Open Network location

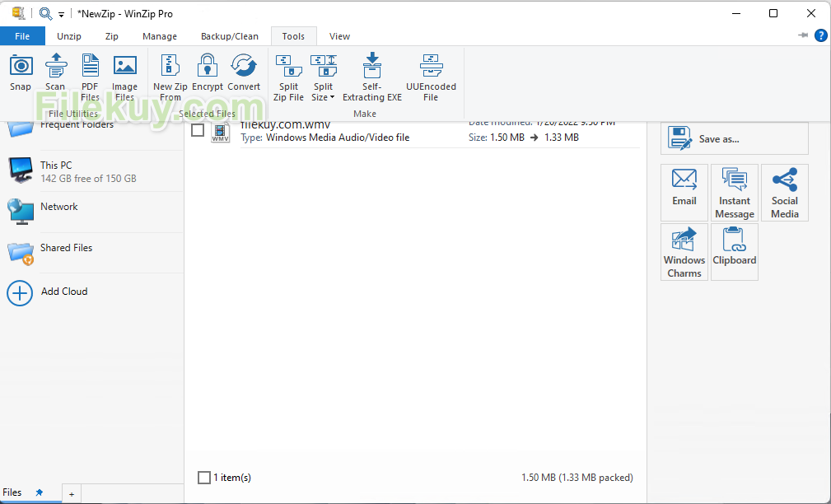(92, 212)
